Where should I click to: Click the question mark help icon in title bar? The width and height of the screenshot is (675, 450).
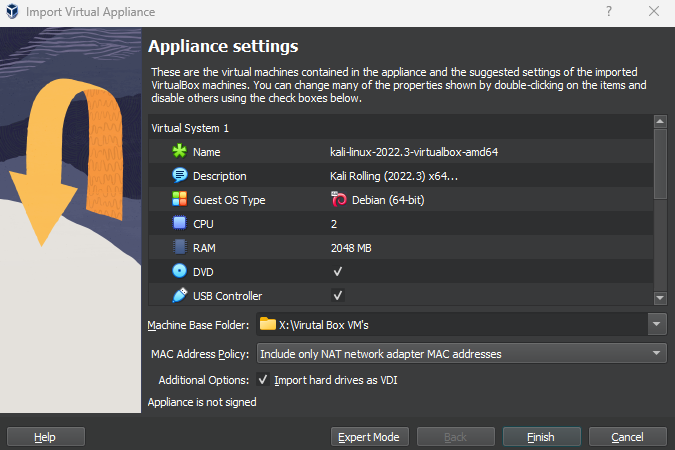coord(609,11)
